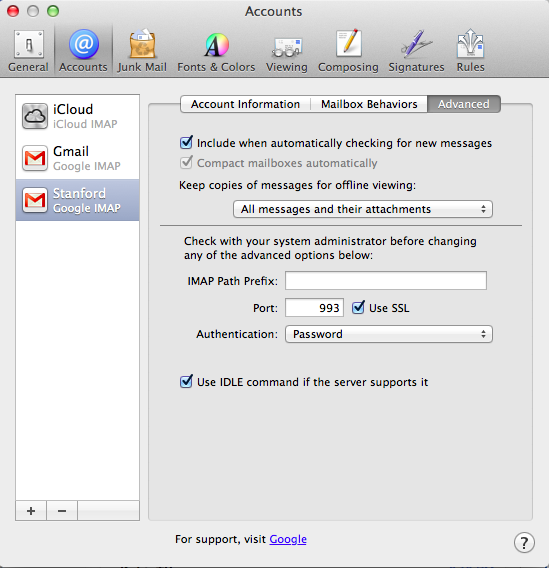549x568 pixels.
Task: Open the Rules preferences pane
Action: tap(470, 51)
